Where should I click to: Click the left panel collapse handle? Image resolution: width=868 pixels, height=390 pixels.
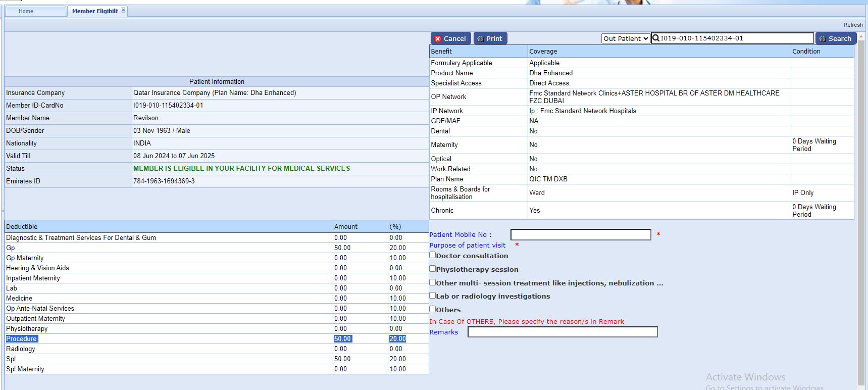click(x=3, y=210)
